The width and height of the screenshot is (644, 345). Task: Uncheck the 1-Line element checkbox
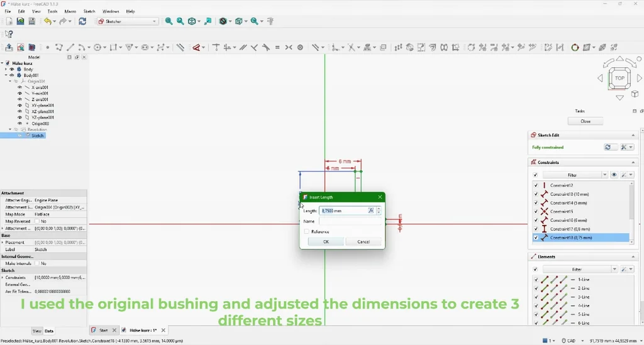click(x=536, y=280)
